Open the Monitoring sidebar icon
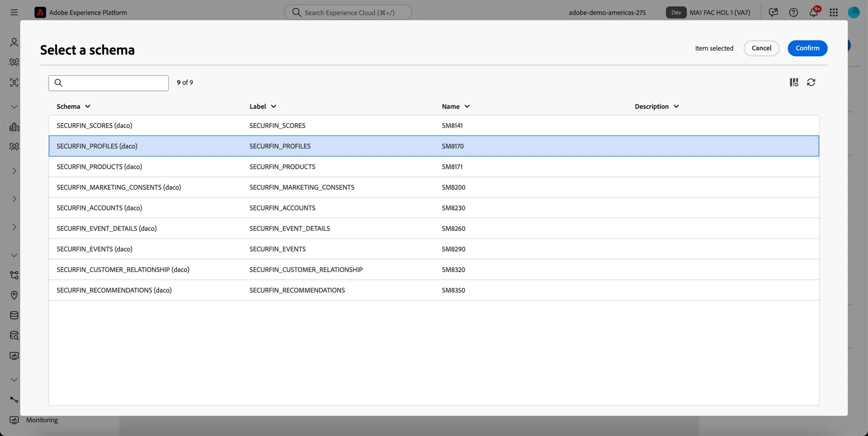This screenshot has width=868, height=436. [x=14, y=420]
